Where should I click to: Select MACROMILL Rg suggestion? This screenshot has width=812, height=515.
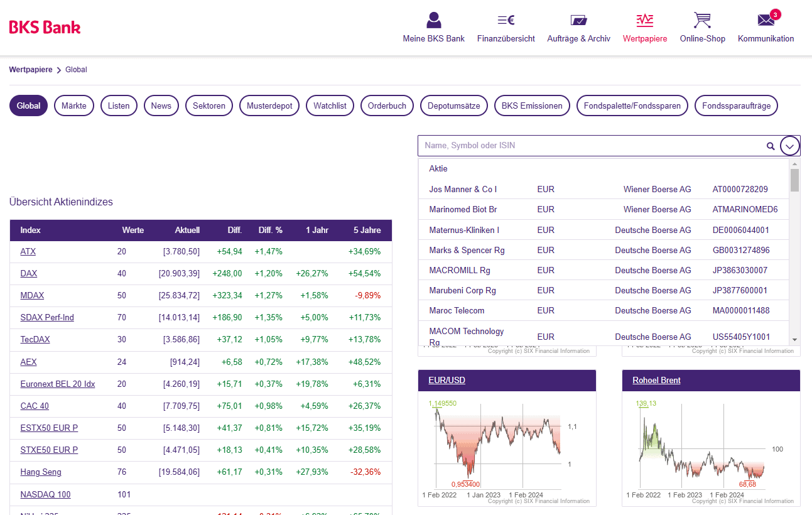604,270
